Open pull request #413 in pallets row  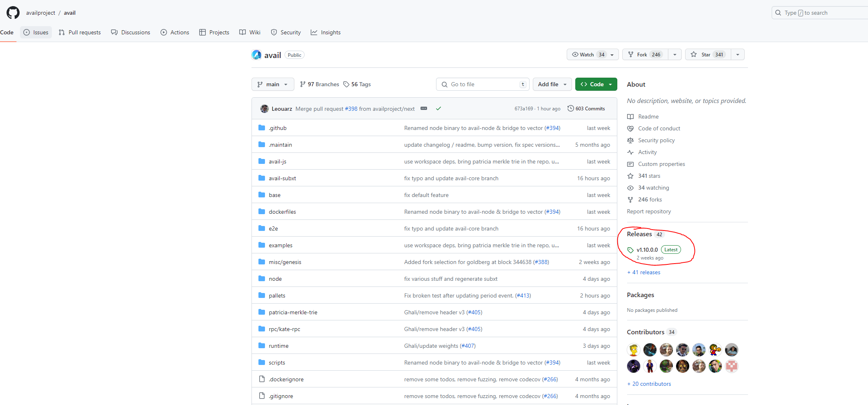[x=523, y=296]
